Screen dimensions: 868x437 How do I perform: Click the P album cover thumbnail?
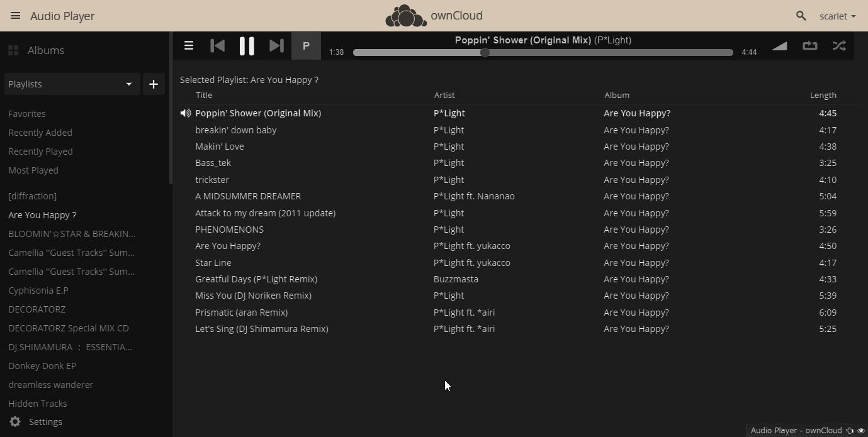coord(306,46)
